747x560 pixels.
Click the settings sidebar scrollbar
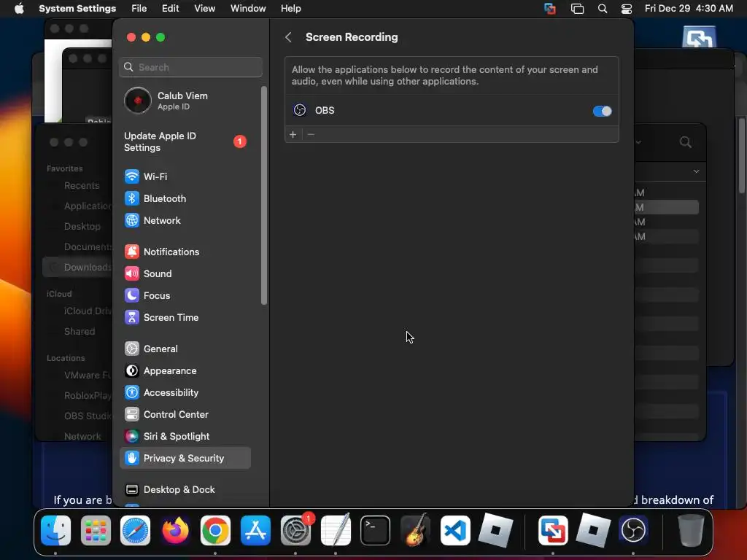[264, 195]
